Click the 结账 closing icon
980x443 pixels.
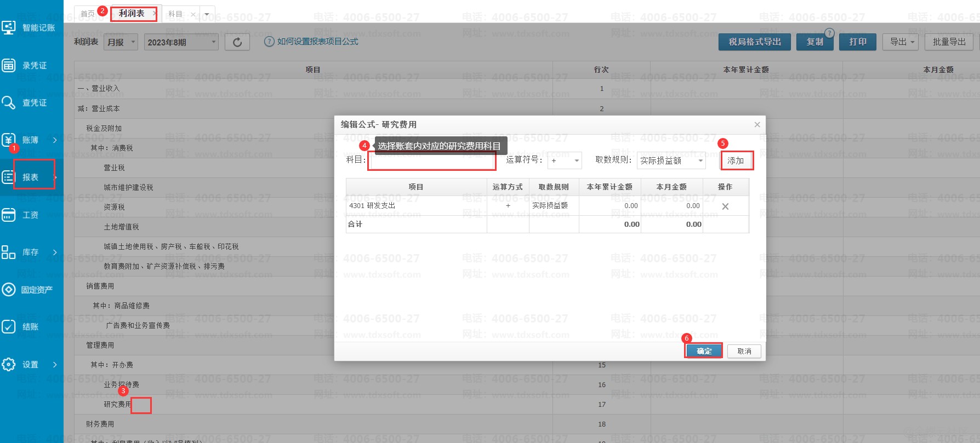coord(9,326)
